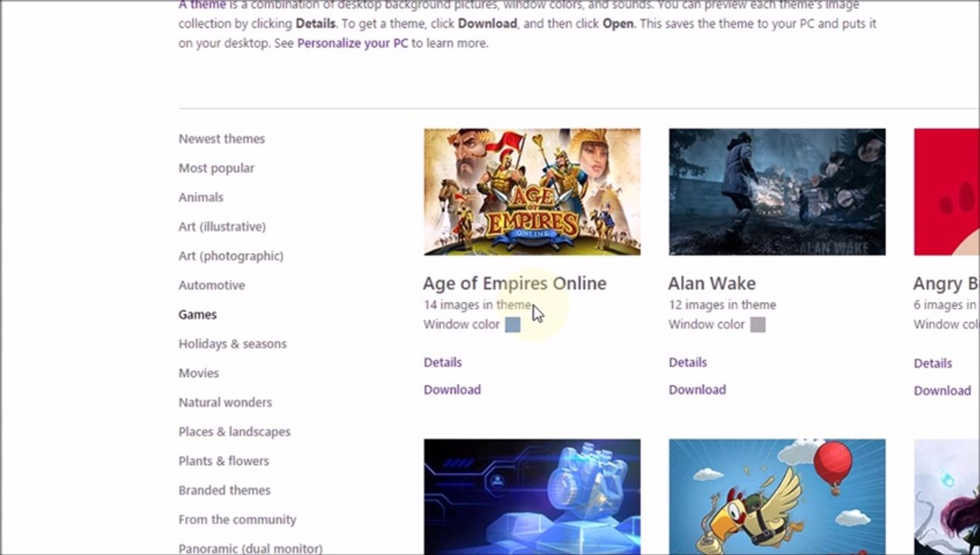Click the Age of Empires Online thumbnail
Image resolution: width=980 pixels, height=555 pixels.
(532, 192)
